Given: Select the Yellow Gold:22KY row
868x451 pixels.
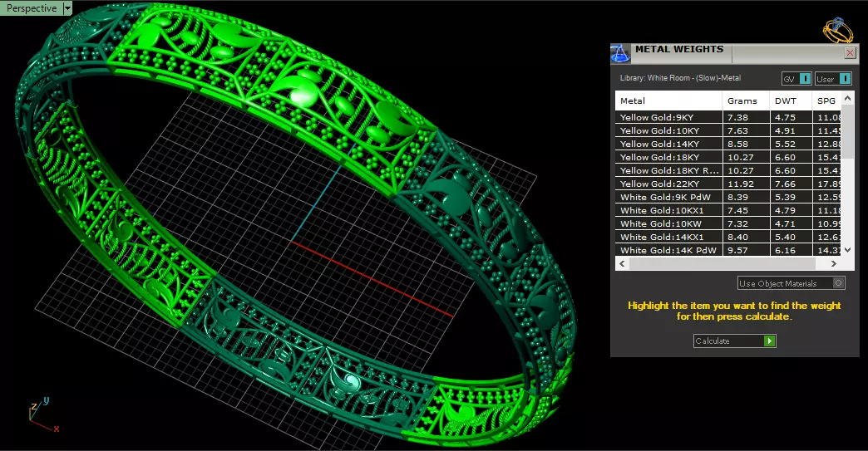Looking at the screenshot, I should (728, 184).
